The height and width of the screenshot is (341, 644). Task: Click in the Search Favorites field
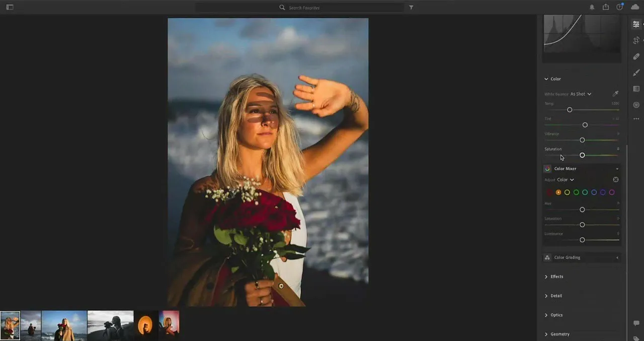point(300,8)
